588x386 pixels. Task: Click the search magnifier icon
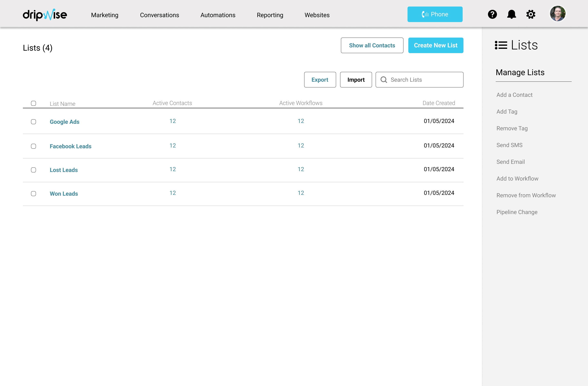click(384, 80)
